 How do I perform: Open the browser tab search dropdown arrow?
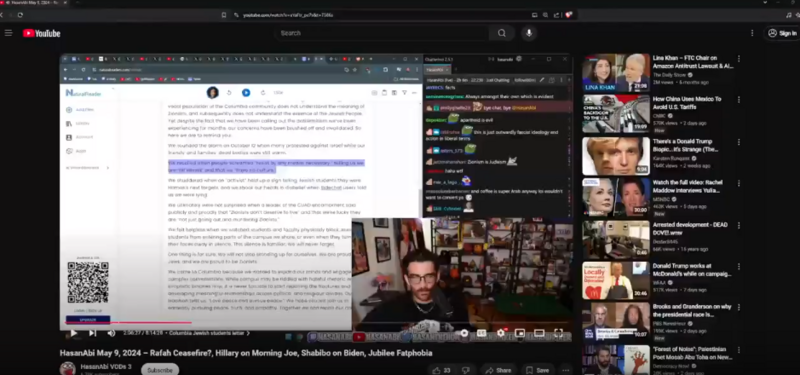coord(765,3)
